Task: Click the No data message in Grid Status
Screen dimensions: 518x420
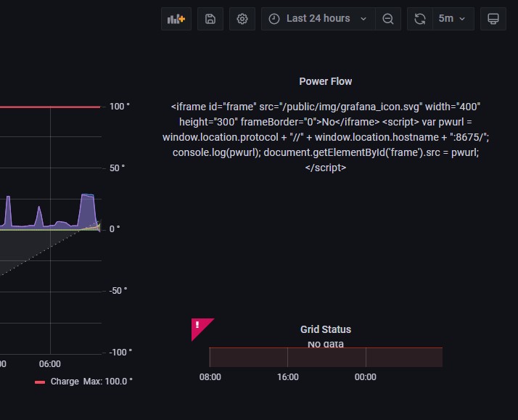Action: (x=326, y=344)
